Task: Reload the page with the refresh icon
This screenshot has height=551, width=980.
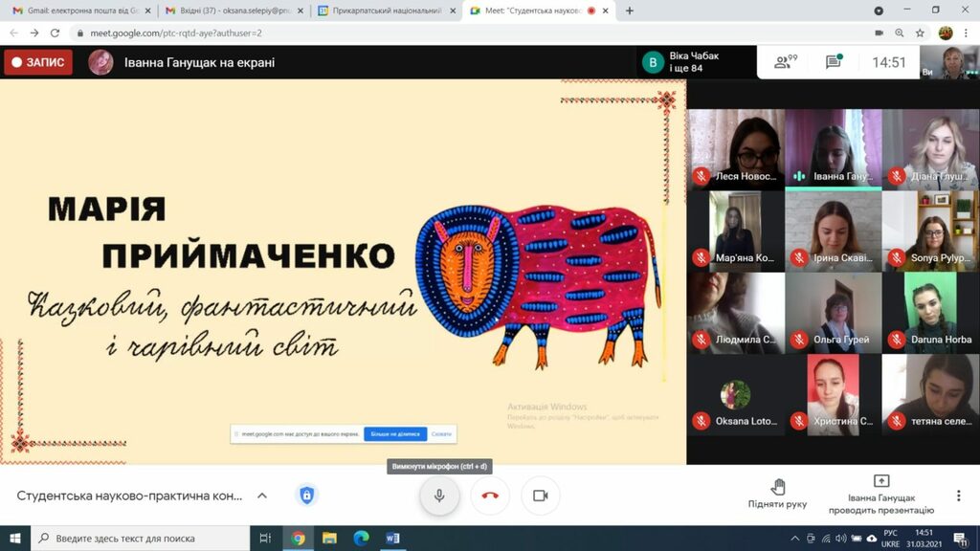Action: point(55,33)
